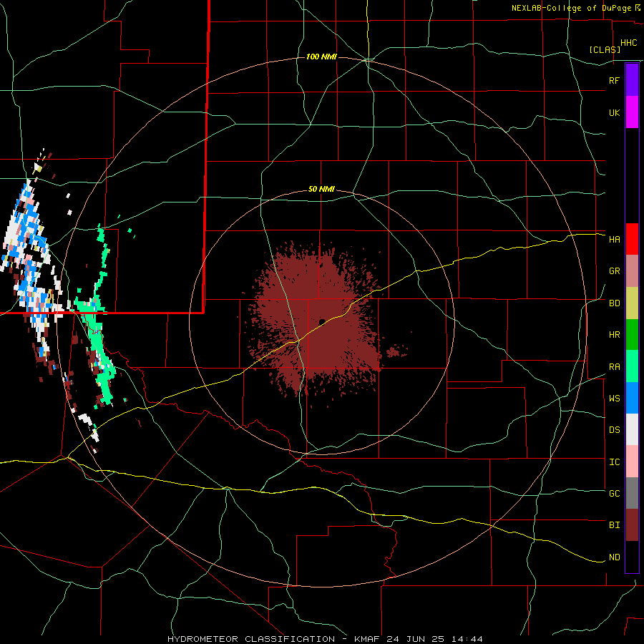Click the HA legend label
Viewport: 644px width, 644px height.
pyautogui.click(x=614, y=239)
